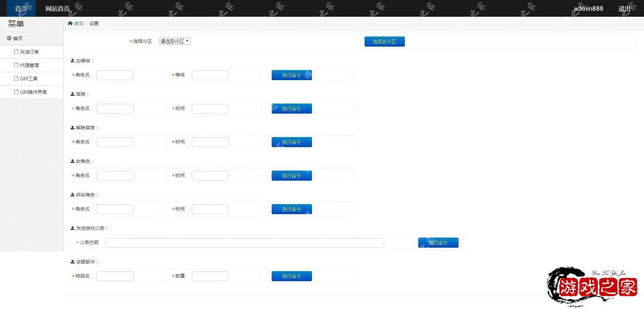Focus the 公告内容 text field
This screenshot has height=309, width=644.
click(245, 243)
